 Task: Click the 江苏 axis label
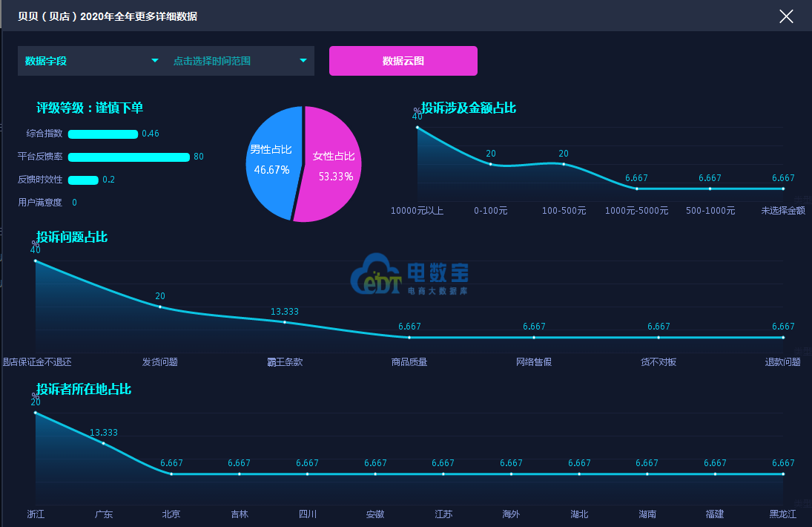coord(443,514)
